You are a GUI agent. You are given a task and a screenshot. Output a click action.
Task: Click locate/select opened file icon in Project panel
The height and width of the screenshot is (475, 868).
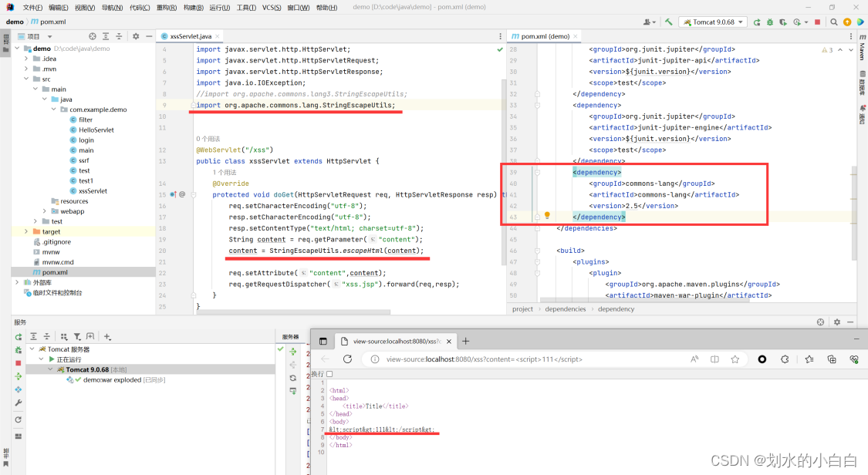pyautogui.click(x=93, y=36)
